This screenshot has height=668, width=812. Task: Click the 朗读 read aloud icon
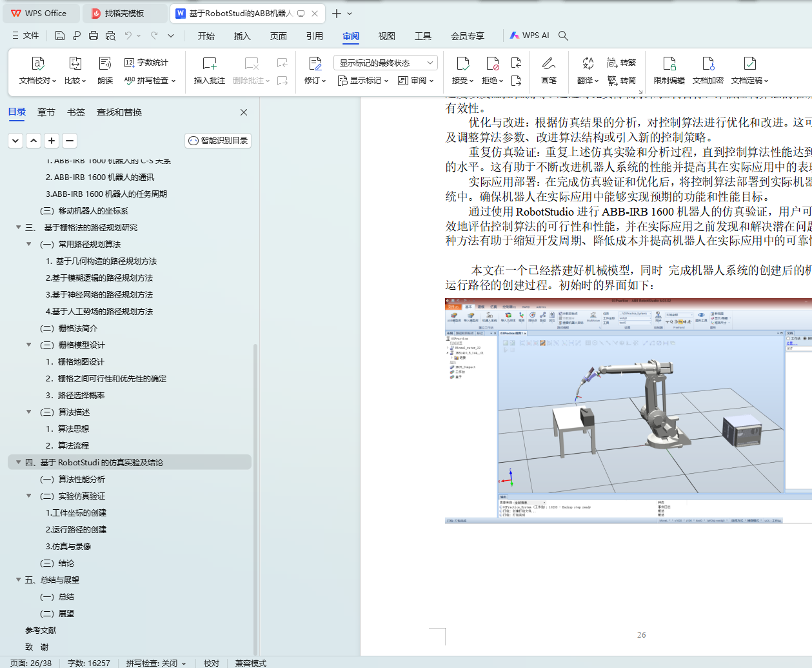pyautogui.click(x=105, y=63)
